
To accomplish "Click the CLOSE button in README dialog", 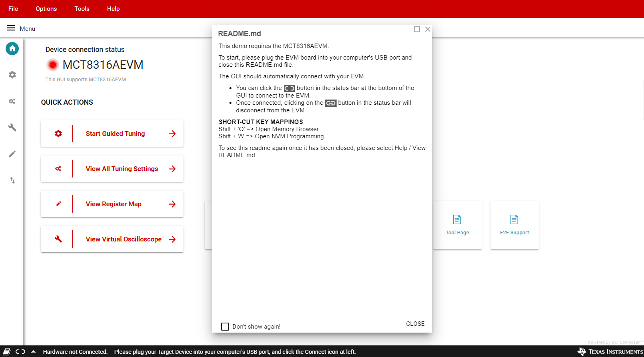I will click(415, 324).
